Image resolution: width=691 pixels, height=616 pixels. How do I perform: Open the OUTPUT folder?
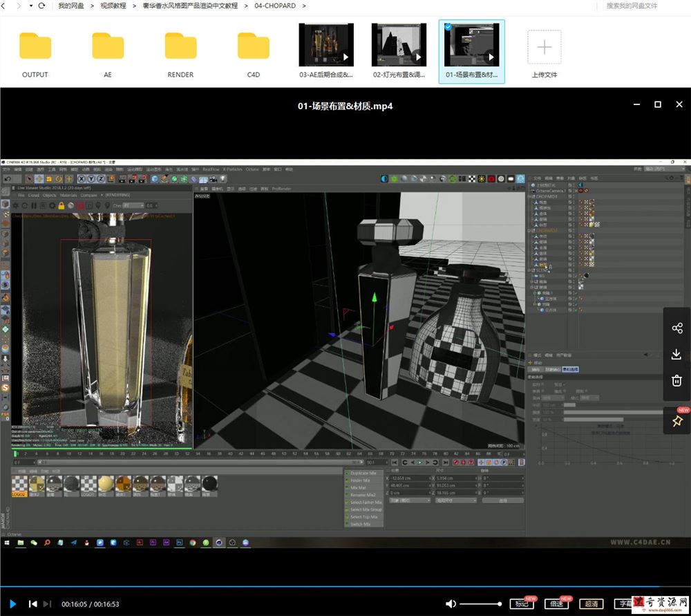pos(35,46)
